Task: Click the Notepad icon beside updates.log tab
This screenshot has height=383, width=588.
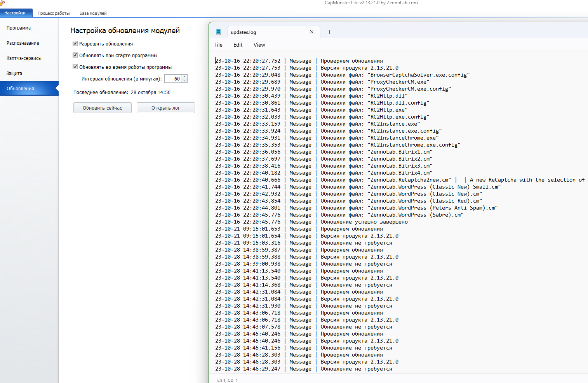Action: (x=218, y=32)
